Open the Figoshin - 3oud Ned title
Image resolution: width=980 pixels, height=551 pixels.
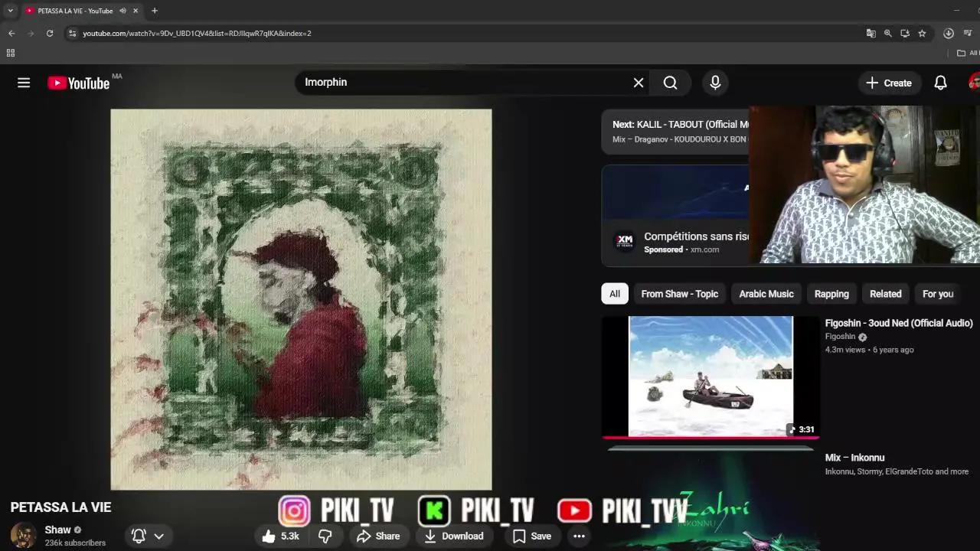(899, 323)
